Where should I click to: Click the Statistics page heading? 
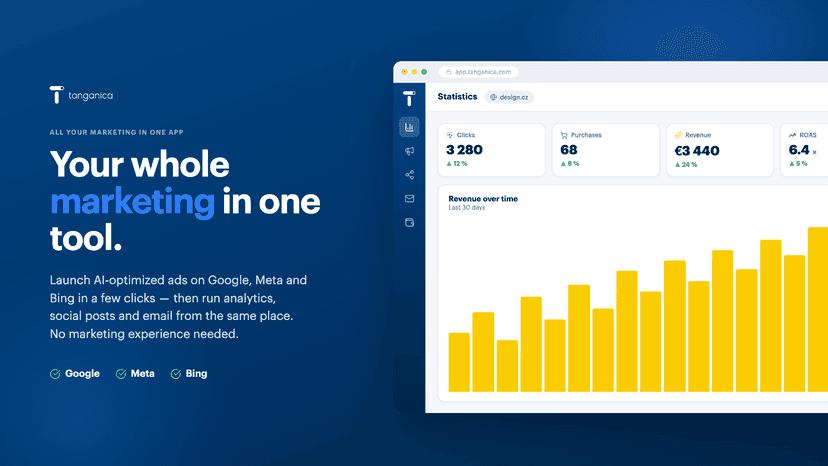click(x=457, y=97)
